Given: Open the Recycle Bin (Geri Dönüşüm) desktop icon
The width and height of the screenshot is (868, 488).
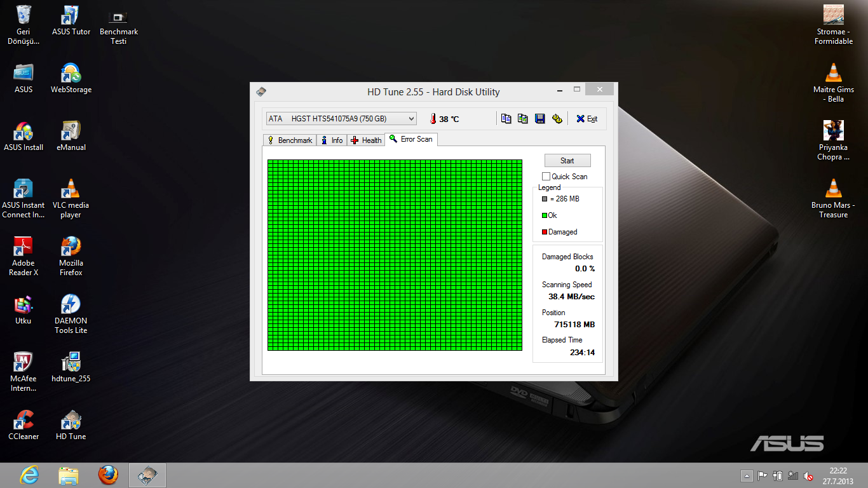Looking at the screenshot, I should pos(24,25).
